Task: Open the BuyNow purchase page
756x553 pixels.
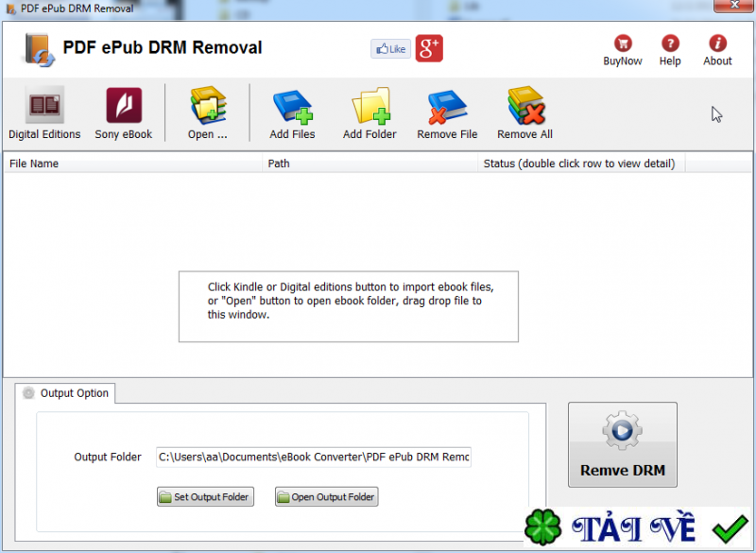Action: tap(622, 50)
